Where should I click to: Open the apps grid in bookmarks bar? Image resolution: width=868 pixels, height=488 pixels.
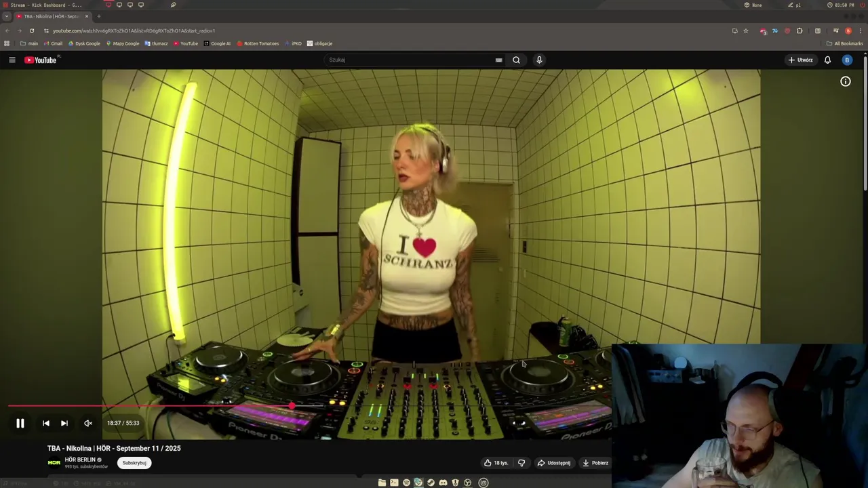[7, 43]
